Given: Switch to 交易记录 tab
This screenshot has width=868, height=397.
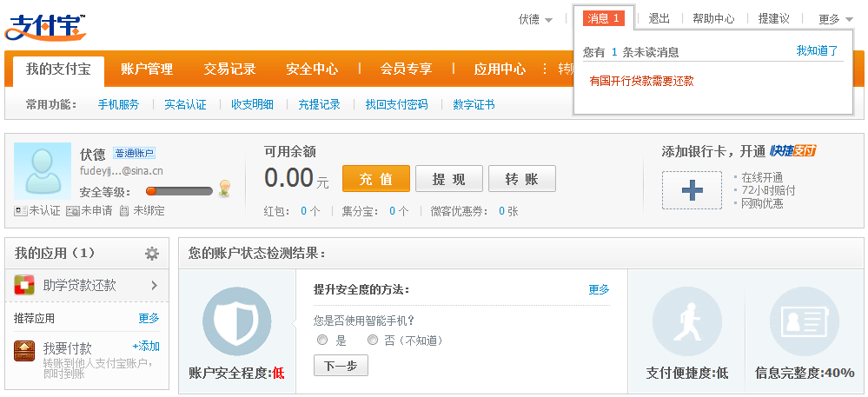Looking at the screenshot, I should 229,69.
